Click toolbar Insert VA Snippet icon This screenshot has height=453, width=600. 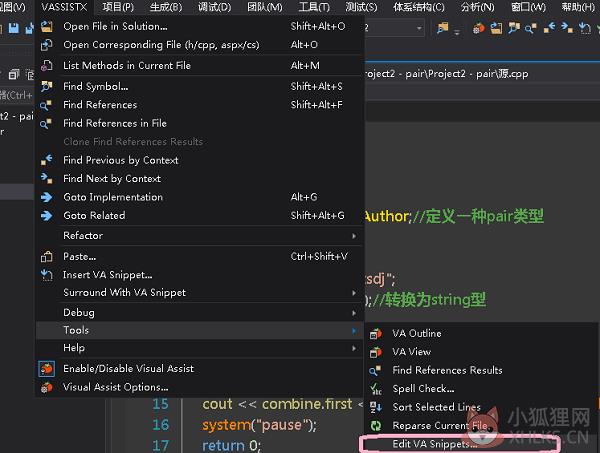click(x=584, y=28)
